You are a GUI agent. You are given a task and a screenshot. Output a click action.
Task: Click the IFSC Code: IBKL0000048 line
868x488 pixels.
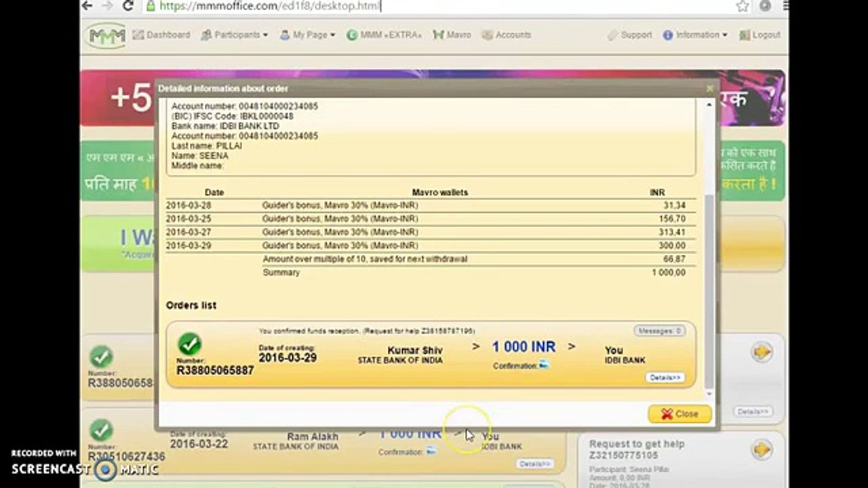click(233, 116)
